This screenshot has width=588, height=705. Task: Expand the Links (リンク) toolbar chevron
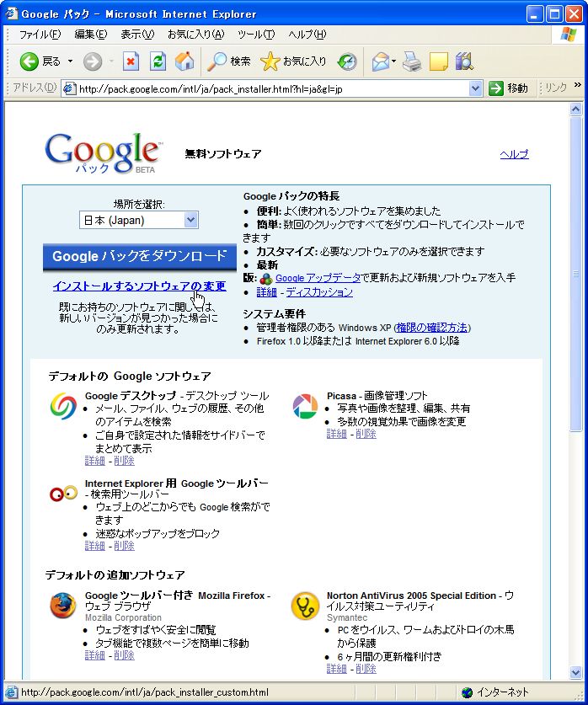(578, 84)
